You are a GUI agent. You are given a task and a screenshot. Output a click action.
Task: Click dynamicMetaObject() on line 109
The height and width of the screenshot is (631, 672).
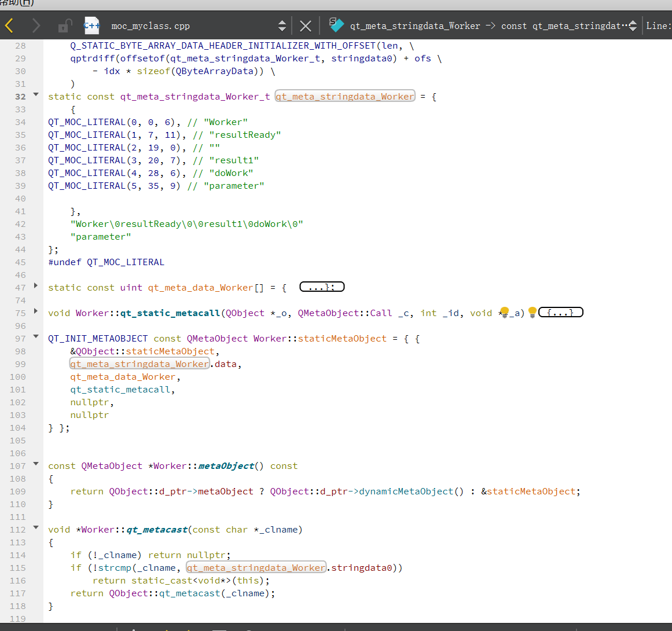[x=412, y=491]
